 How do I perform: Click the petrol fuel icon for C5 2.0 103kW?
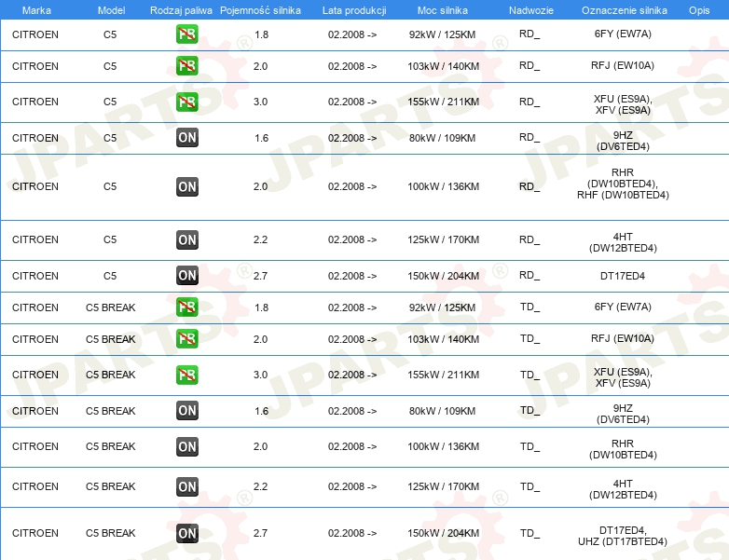coord(186,65)
